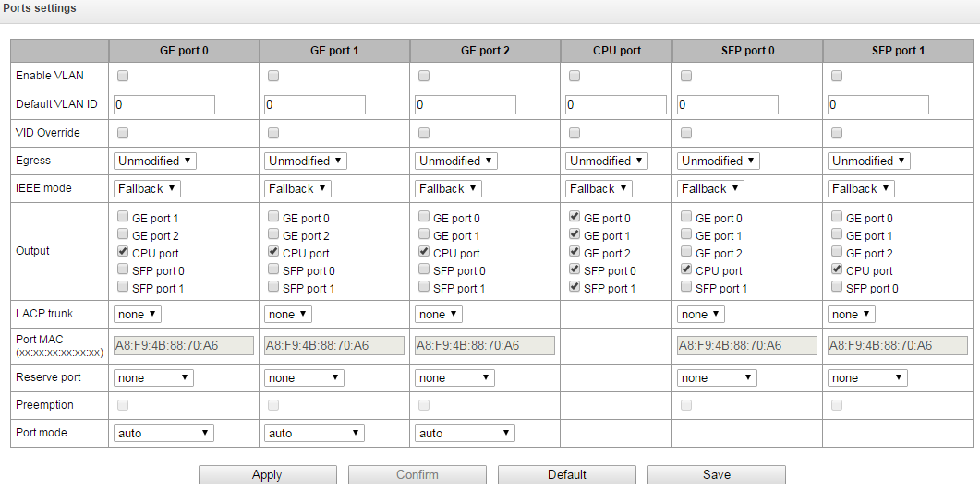The height and width of the screenshot is (490, 980).
Task: Open IEEE mode dropdown for GE port 1
Action: [x=297, y=188]
